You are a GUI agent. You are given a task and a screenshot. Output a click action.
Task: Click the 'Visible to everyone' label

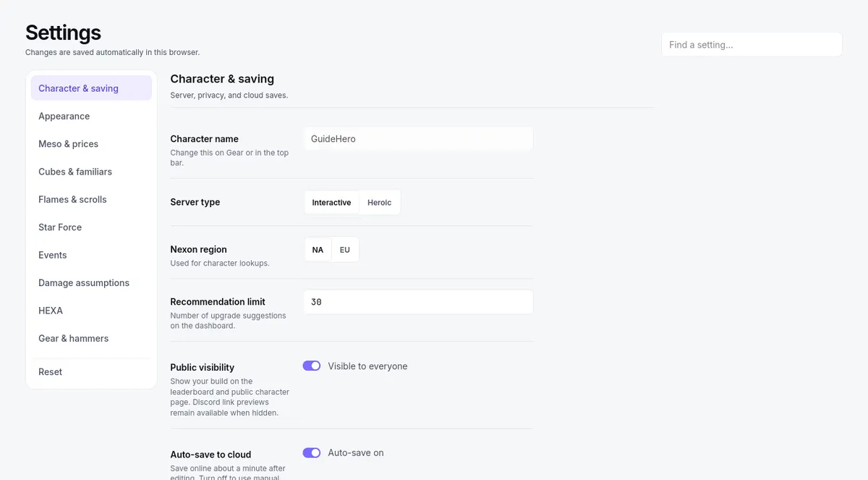click(x=367, y=366)
